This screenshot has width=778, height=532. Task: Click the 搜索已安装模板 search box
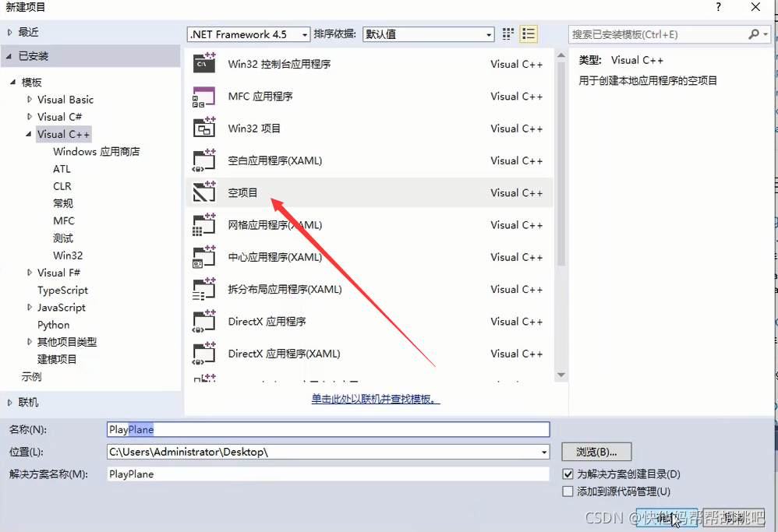pos(658,34)
